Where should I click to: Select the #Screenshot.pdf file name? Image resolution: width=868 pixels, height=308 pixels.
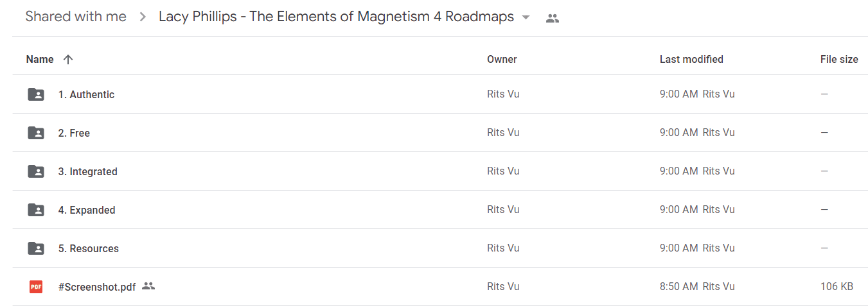[97, 287]
